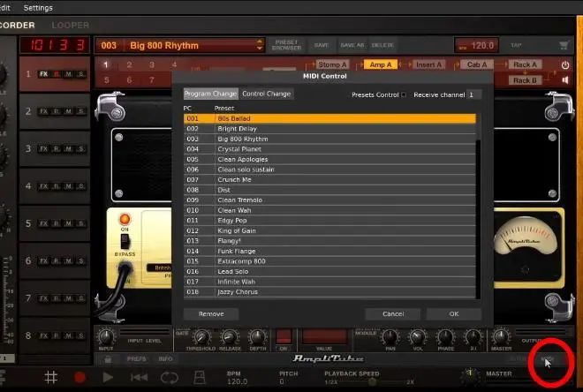
Task: Click the power bypass icon near Rack A
Action: point(565,65)
